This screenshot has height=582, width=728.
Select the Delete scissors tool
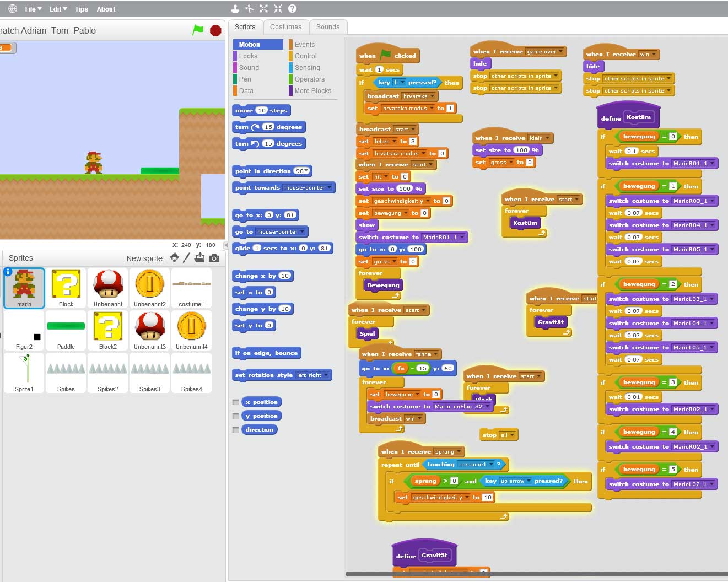tap(250, 8)
